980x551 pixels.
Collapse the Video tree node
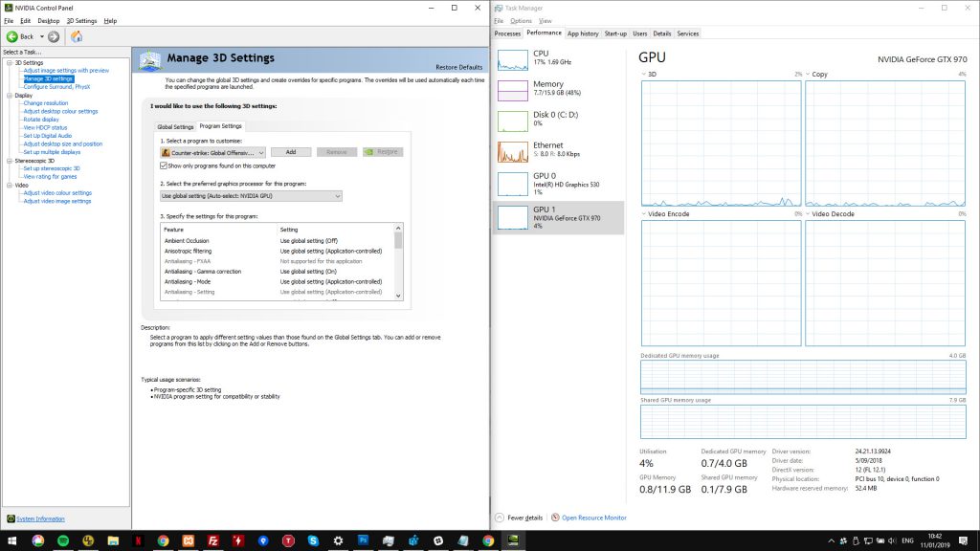click(10, 186)
